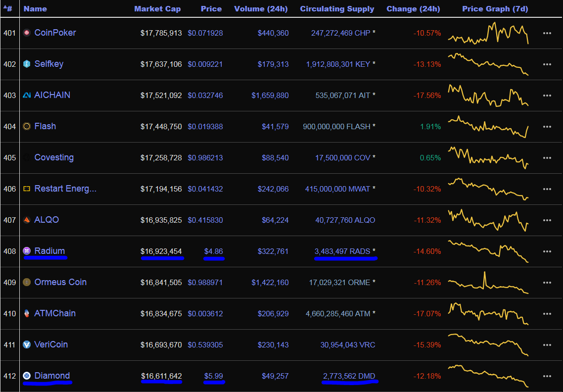Open the CoinPoker 7-day price graph
The width and height of the screenshot is (563, 392).
[x=488, y=33]
